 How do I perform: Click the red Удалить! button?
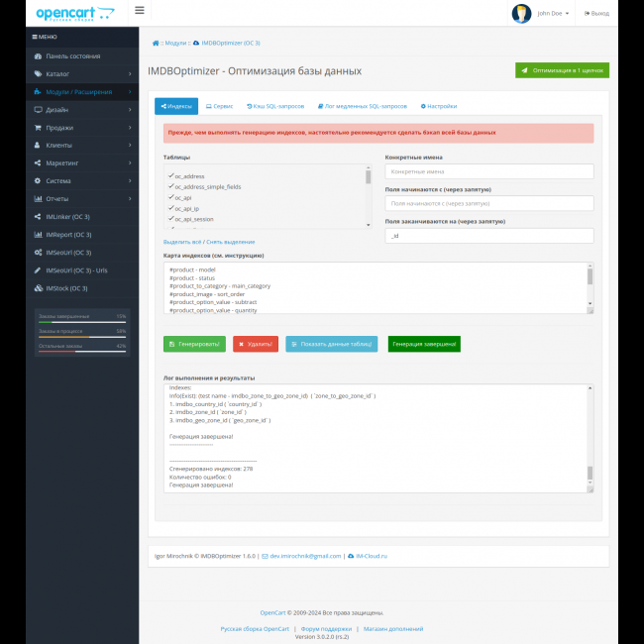coord(256,344)
